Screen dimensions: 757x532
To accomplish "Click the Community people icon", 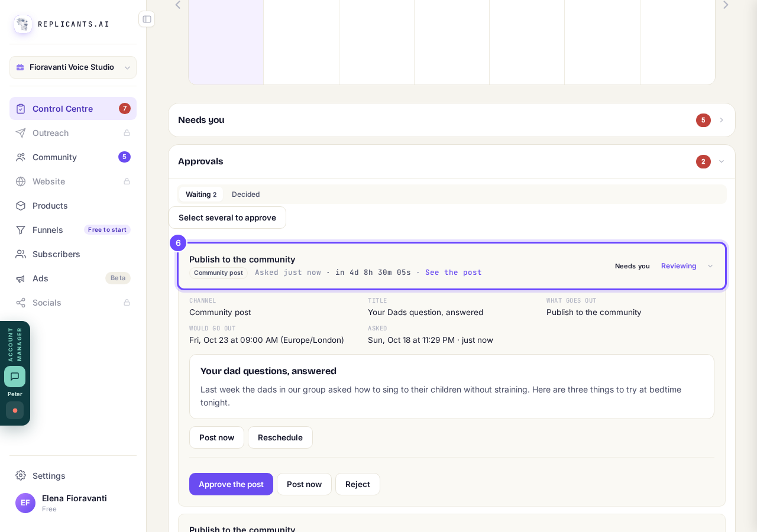I will 21,157.
